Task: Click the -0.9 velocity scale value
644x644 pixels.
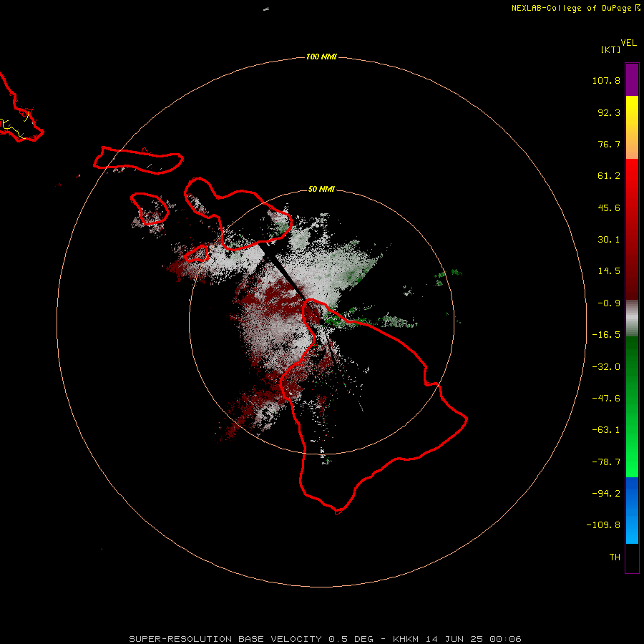Action: [x=609, y=303]
